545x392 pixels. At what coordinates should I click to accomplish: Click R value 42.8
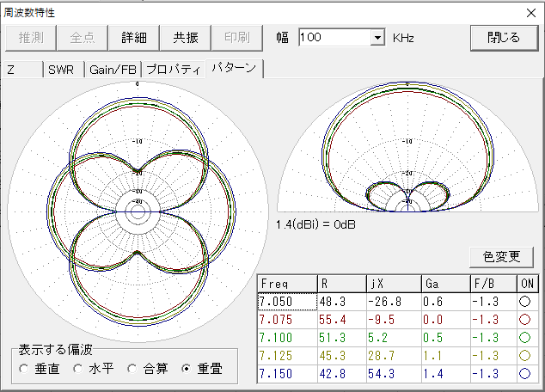pos(342,374)
